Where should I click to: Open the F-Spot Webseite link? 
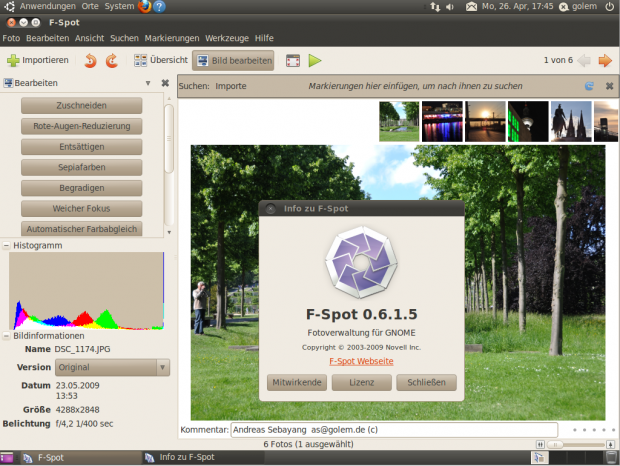pos(361,360)
